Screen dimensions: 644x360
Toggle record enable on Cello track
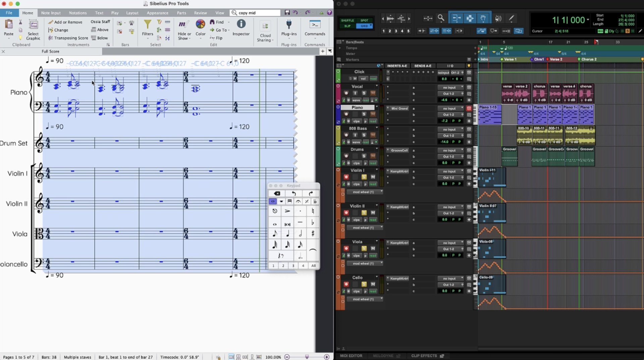[x=346, y=284]
